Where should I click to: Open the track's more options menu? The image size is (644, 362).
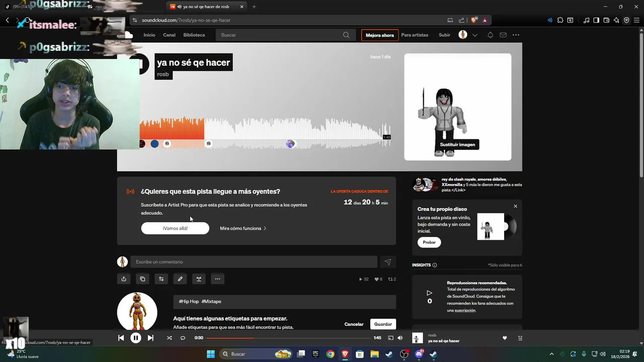tap(217, 279)
